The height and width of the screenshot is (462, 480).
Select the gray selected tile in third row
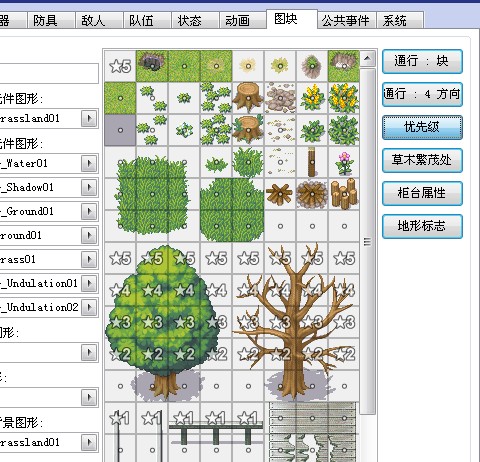(x=120, y=130)
